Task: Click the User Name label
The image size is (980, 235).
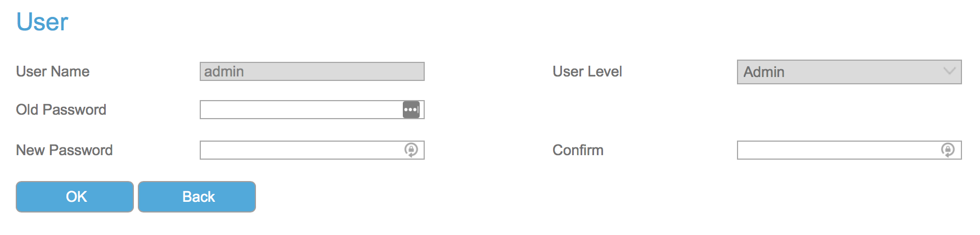Action: coord(53,71)
